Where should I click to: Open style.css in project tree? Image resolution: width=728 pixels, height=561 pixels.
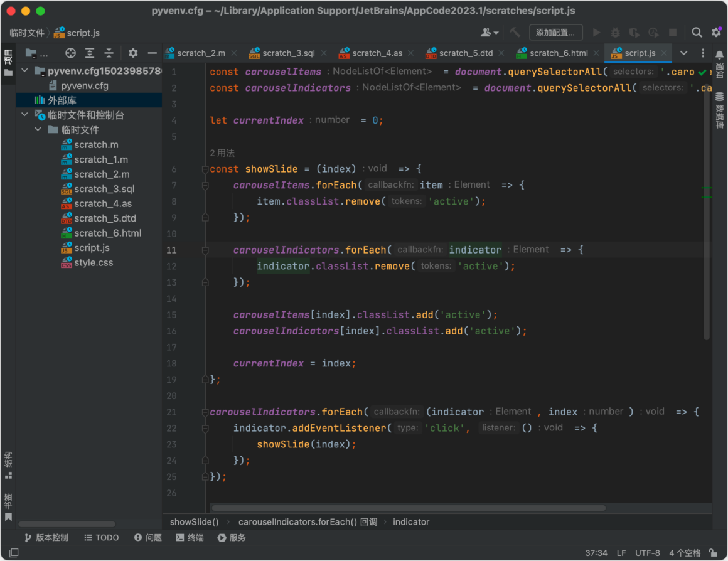click(x=88, y=262)
